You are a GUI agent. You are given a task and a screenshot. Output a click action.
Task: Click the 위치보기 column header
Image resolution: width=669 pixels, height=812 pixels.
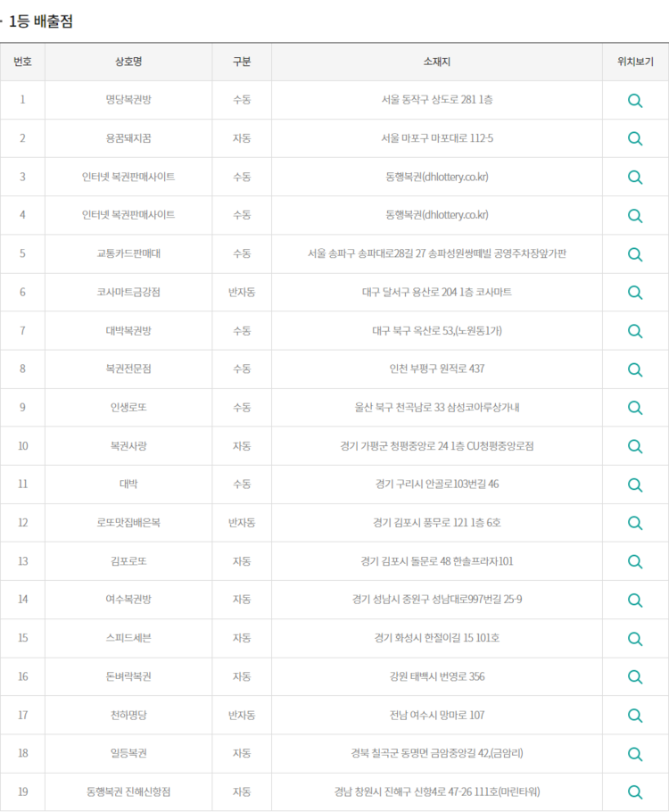[x=635, y=62]
